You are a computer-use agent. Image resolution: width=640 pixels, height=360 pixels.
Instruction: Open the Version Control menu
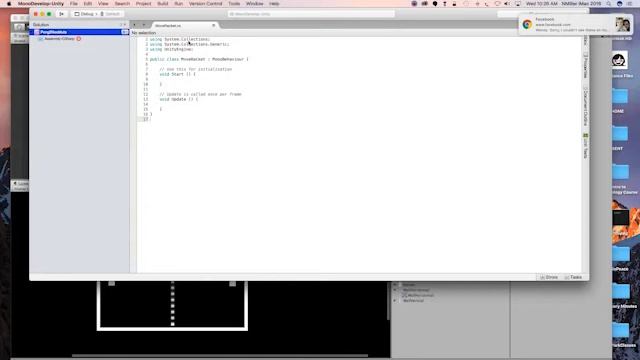click(206, 4)
